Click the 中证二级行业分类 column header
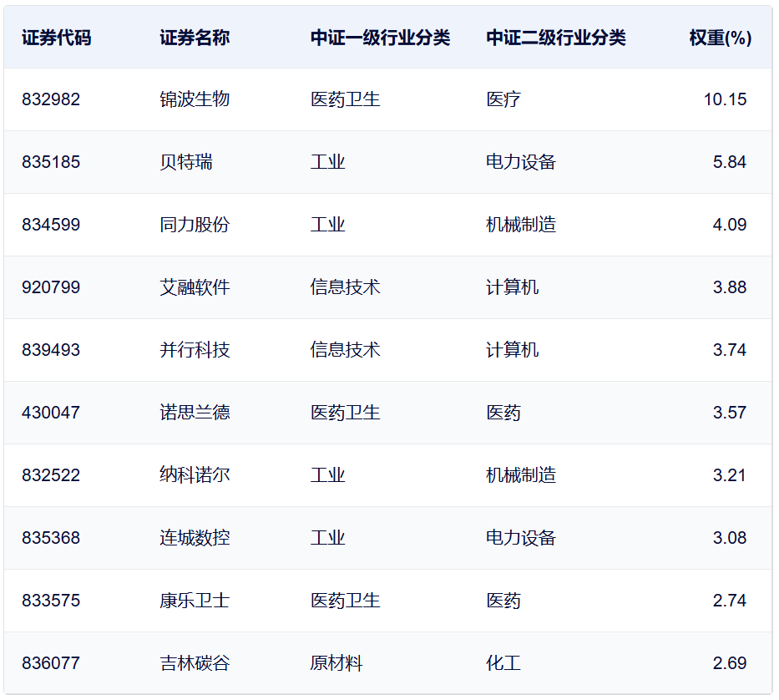Image resolution: width=779 pixels, height=700 pixels. (555, 38)
